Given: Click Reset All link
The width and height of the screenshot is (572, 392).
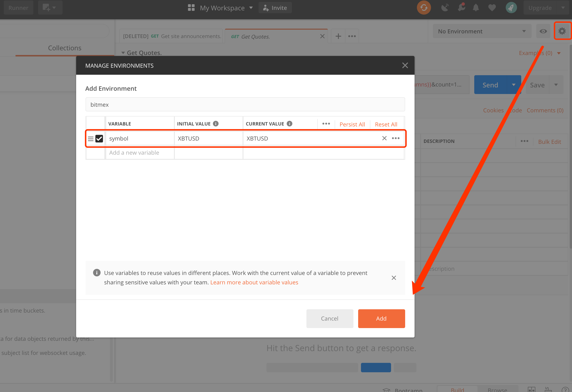Looking at the screenshot, I should pos(386,124).
